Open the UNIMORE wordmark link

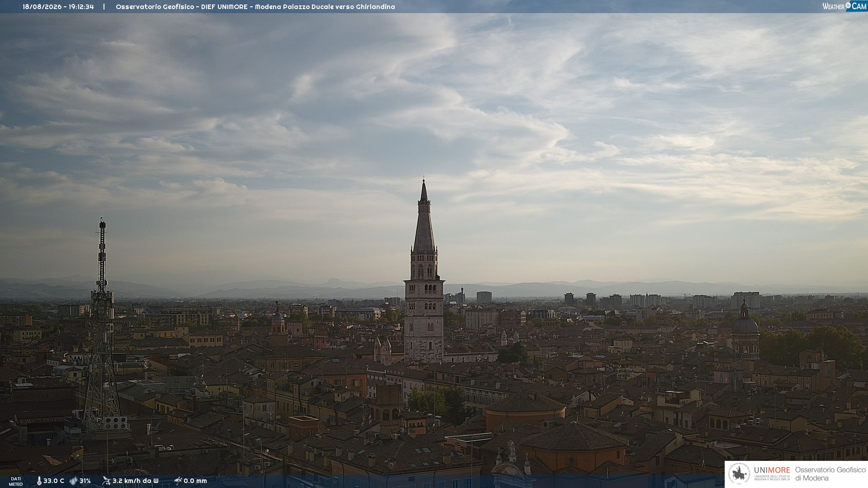[772, 470]
